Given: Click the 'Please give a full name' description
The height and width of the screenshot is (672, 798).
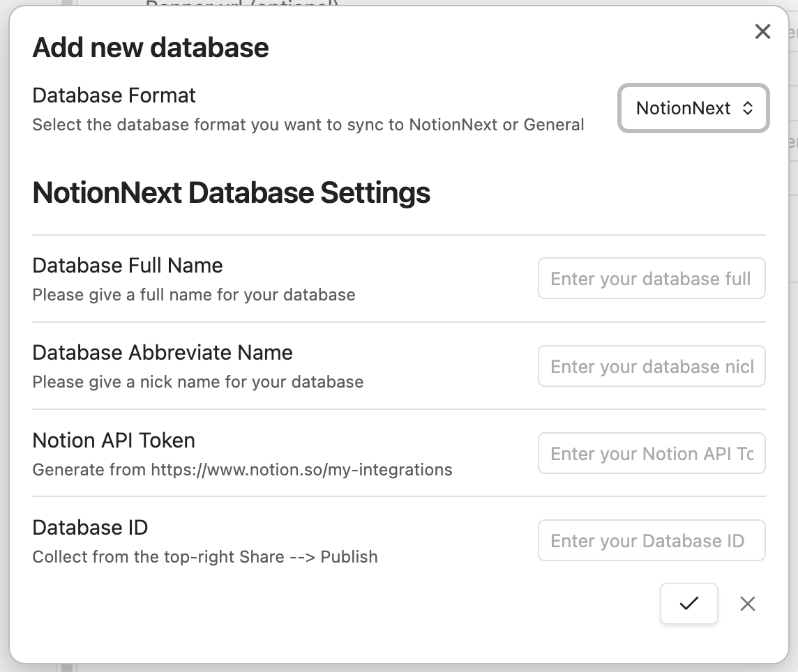Looking at the screenshot, I should (x=194, y=295).
